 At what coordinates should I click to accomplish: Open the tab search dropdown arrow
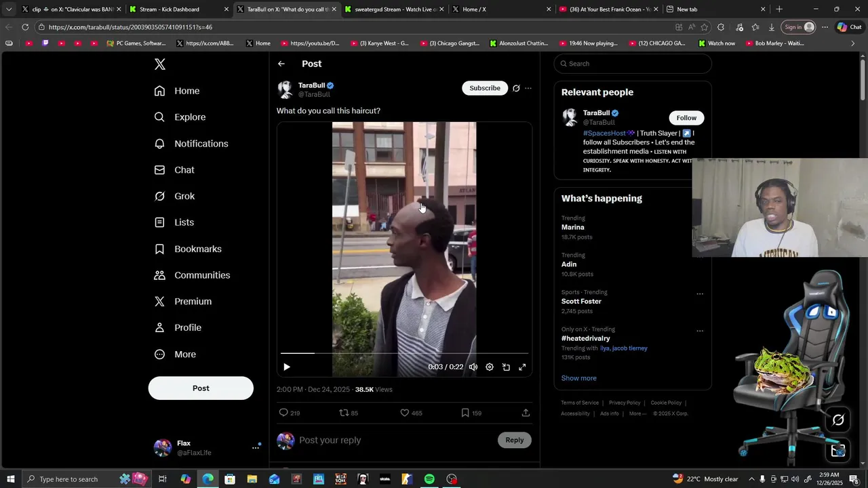point(9,9)
